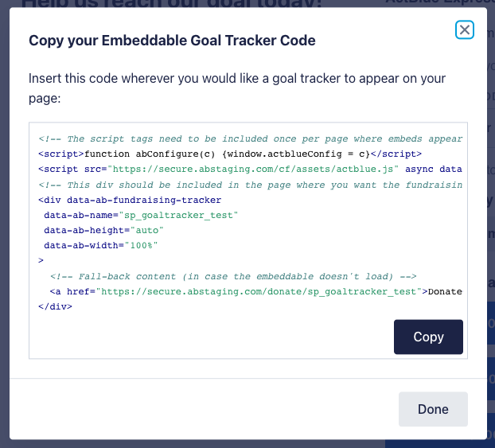This screenshot has width=495, height=448.
Task: Click the 'async' attribute in the script tag
Action: tap(419, 169)
